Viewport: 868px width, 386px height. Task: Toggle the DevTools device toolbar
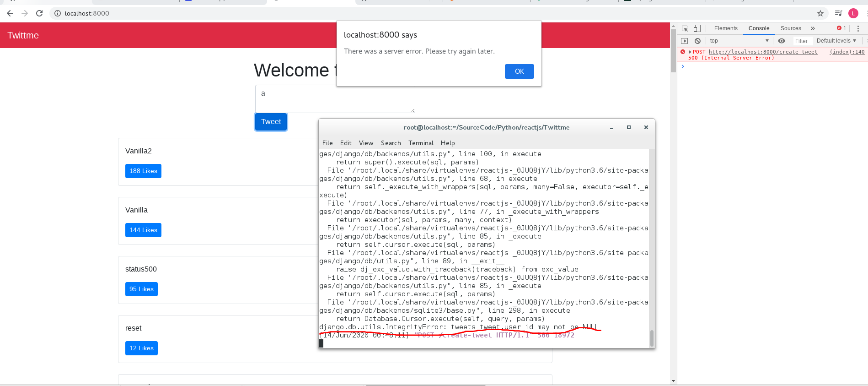point(697,28)
